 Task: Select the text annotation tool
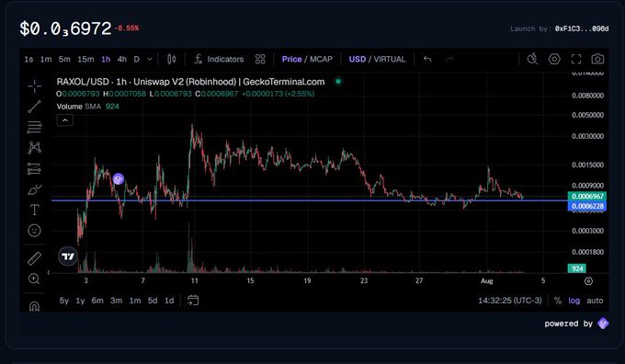(x=34, y=210)
